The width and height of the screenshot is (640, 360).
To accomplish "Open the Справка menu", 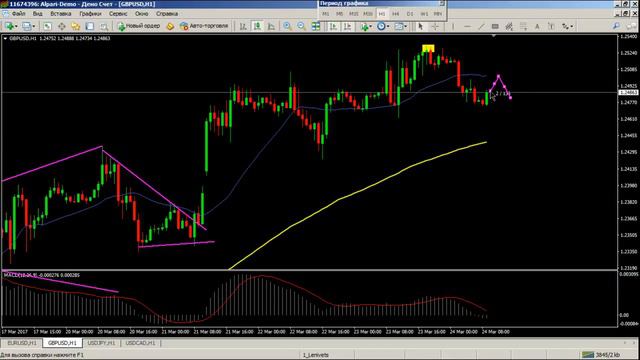I will point(167,13).
